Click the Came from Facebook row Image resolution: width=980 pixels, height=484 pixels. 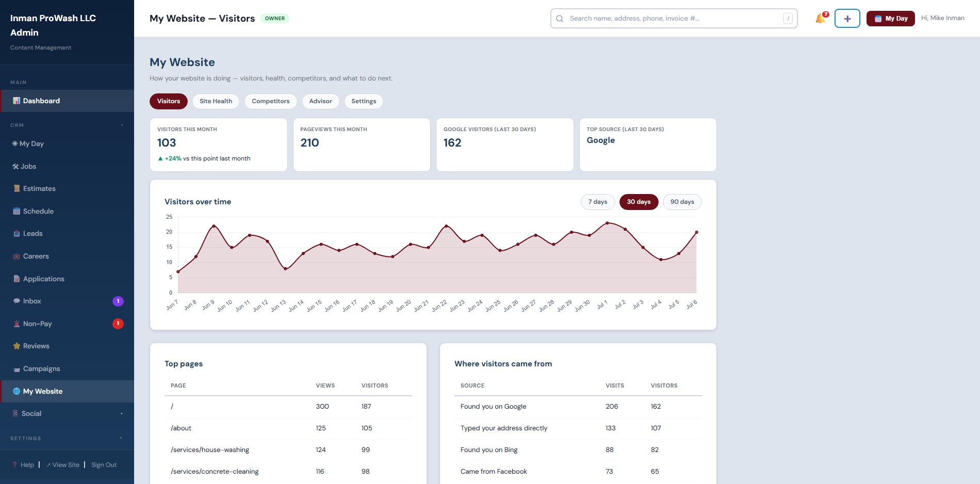[578, 472]
